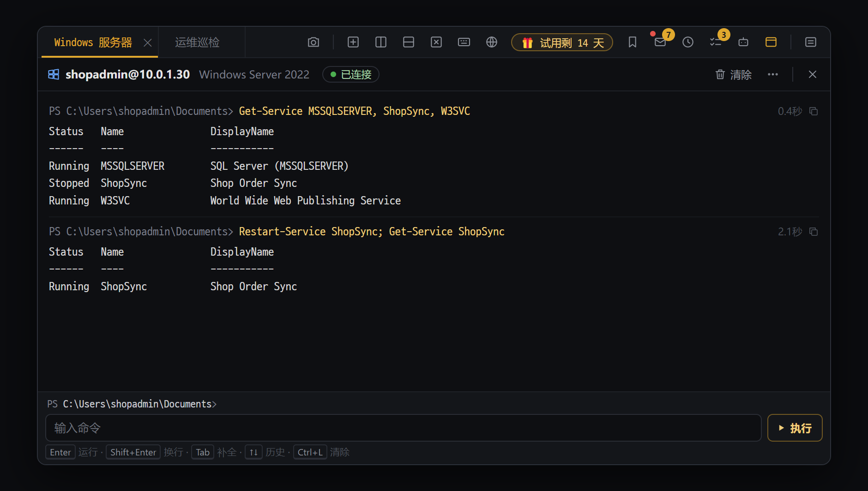Open the keyboard shortcut icon
Viewport: 868px width, 491px height.
pyautogui.click(x=464, y=42)
